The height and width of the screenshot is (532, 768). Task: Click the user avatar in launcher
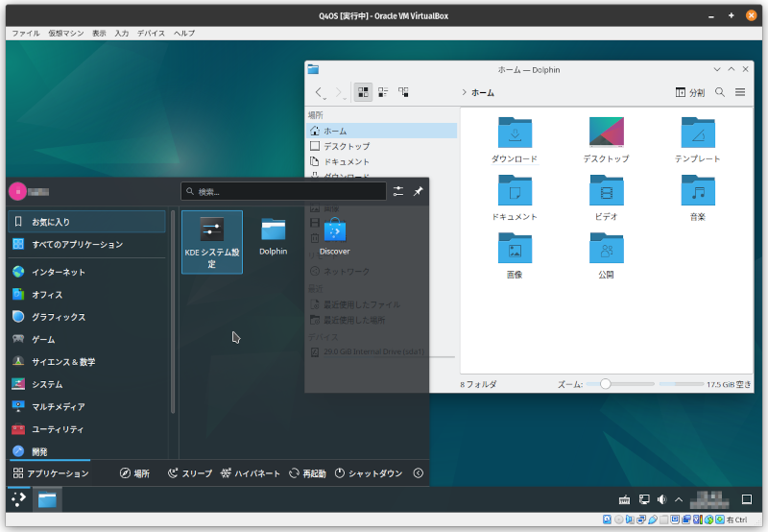17,191
